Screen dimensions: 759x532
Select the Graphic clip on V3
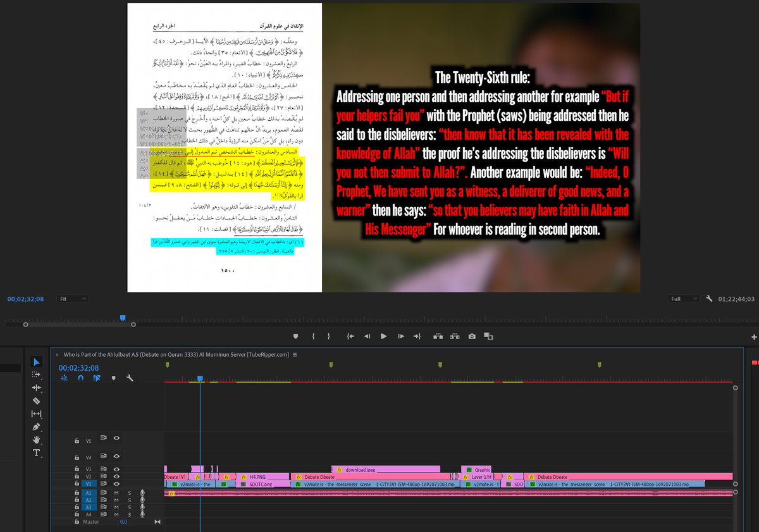pos(476,469)
